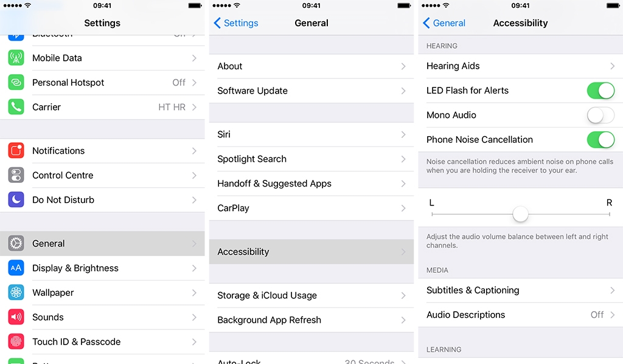Tap the red Notifications icon
Image resolution: width=623 pixels, height=364 pixels.
coord(16,151)
